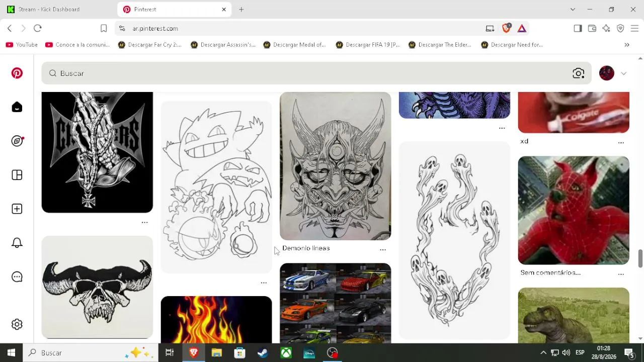Select the Pinterest browser tab
The image size is (644, 362).
[x=174, y=9]
